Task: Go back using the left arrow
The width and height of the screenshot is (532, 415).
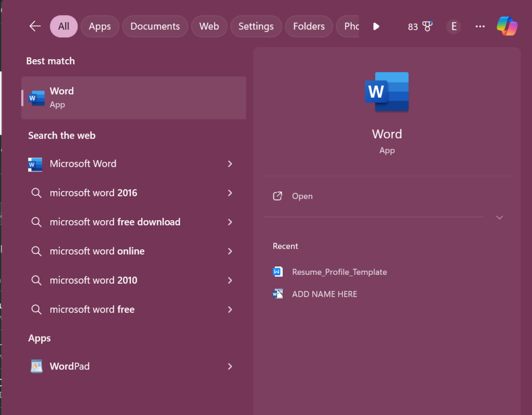Action: (x=35, y=26)
